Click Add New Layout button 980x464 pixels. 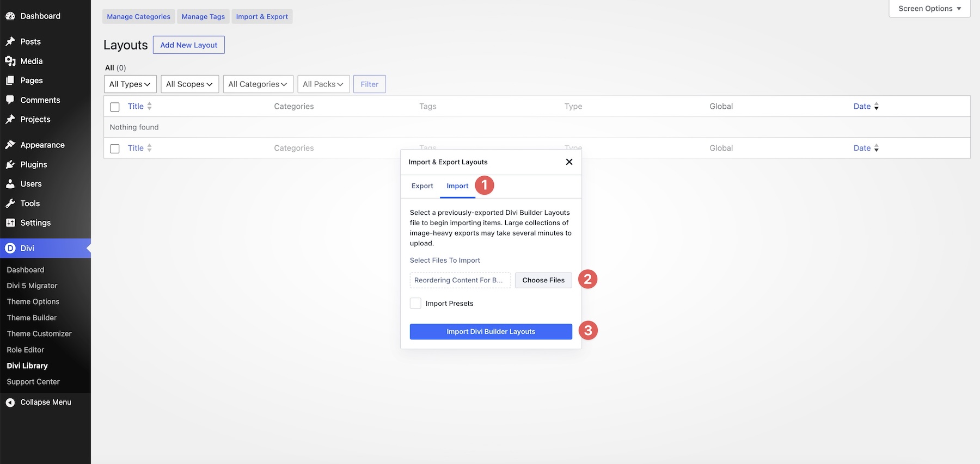[189, 45]
